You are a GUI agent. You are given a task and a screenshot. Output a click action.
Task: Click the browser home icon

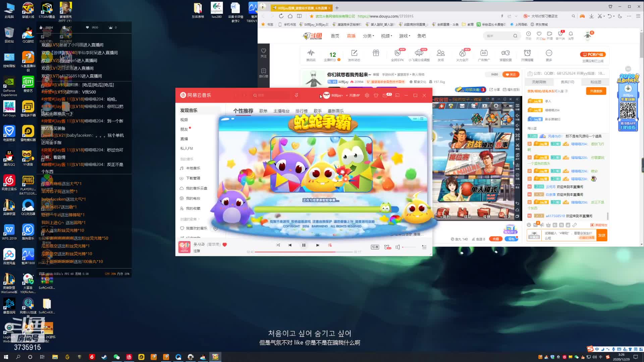pos(290,16)
